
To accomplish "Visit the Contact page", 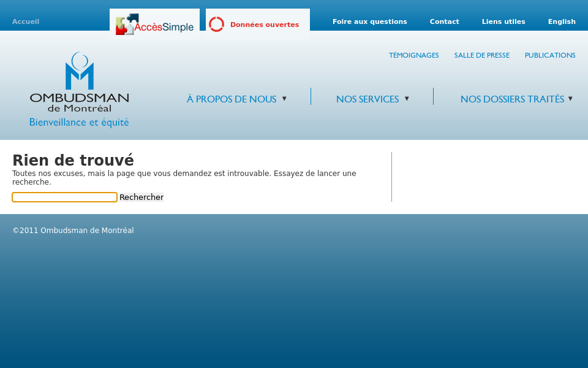I will (x=444, y=21).
